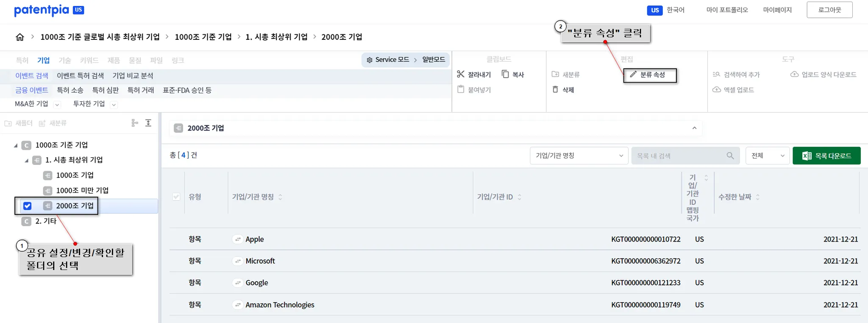Viewport: 868px width, 323px height.
Task: Click the US country badge in header
Action: pos(655,10)
